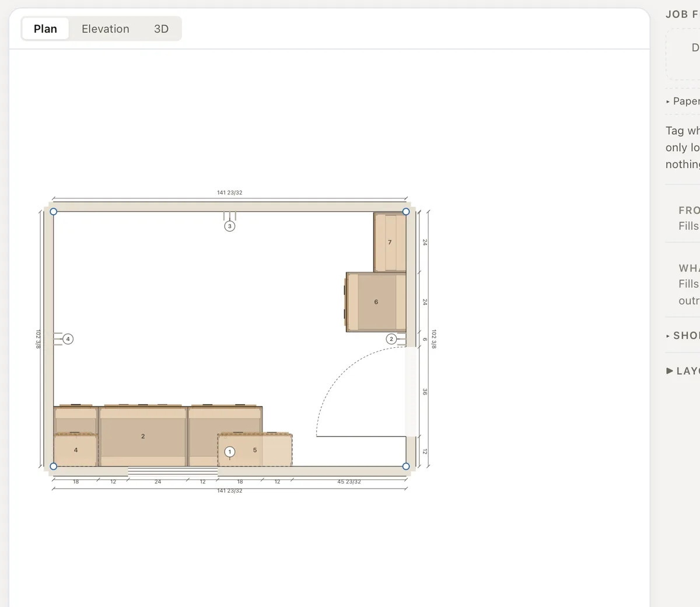
Task: Switch to the Plan tab
Action: coord(45,29)
